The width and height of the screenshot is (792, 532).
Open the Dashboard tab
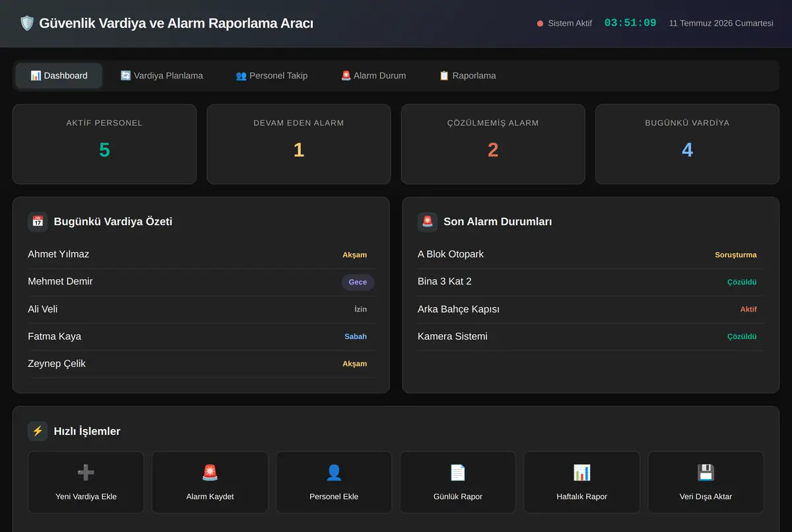click(59, 76)
